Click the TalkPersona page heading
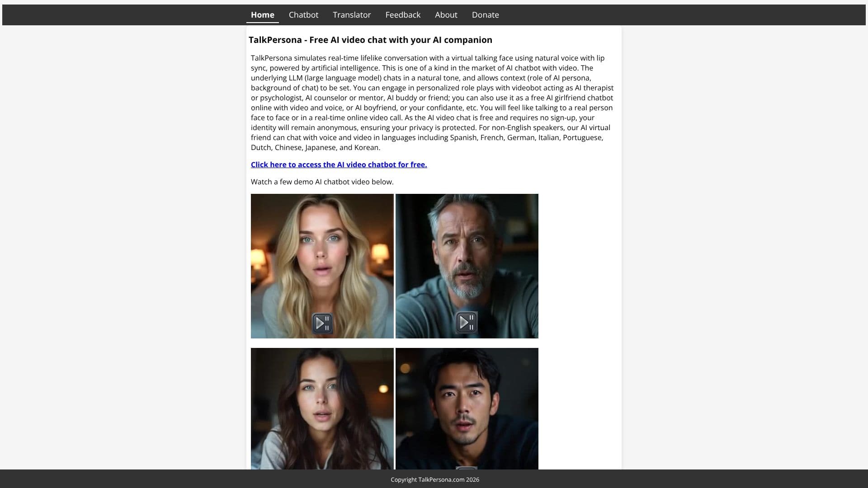This screenshot has height=488, width=868. click(370, 40)
